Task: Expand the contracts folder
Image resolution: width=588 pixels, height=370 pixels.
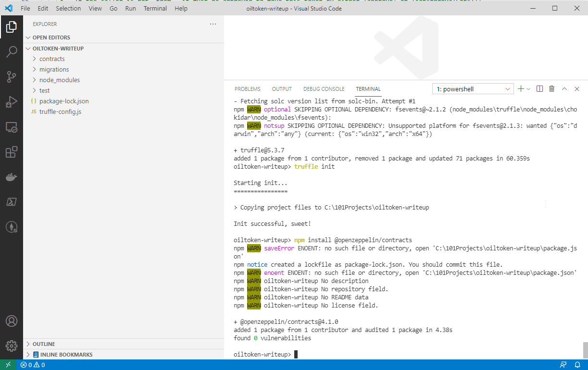Action: tap(123, 59)
